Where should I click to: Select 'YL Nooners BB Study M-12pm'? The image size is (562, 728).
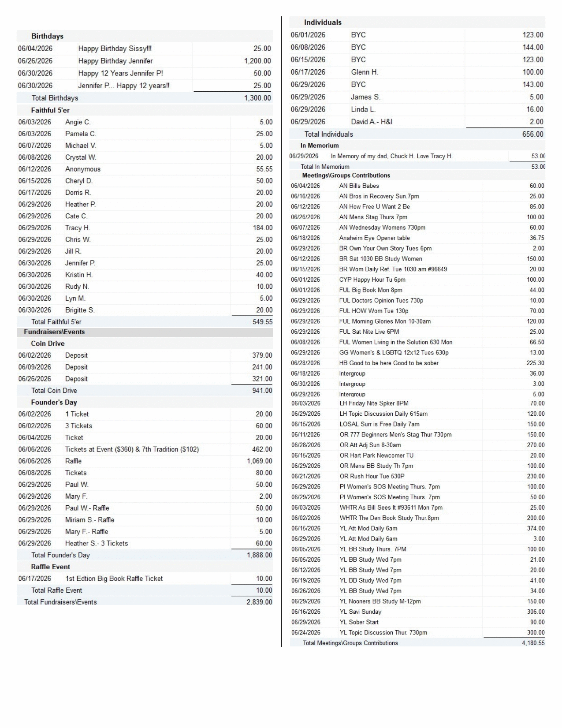[x=380, y=601]
